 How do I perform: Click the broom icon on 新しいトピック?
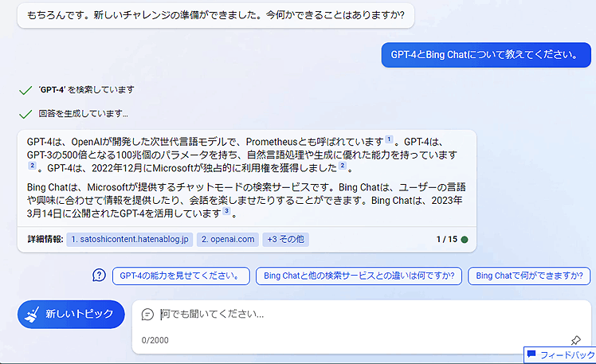click(x=33, y=314)
